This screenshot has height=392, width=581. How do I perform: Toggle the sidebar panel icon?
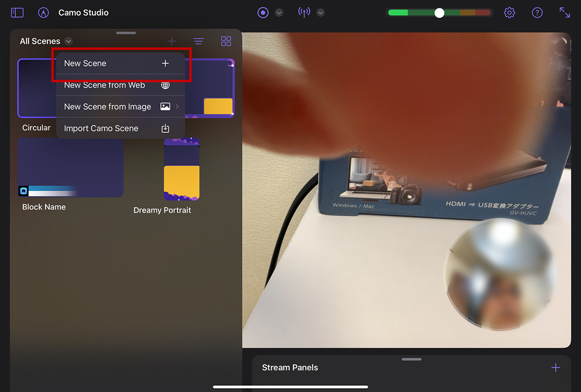pyautogui.click(x=17, y=13)
